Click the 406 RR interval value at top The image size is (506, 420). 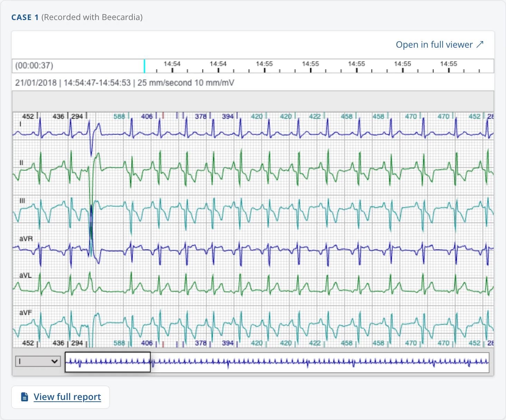[147, 116]
